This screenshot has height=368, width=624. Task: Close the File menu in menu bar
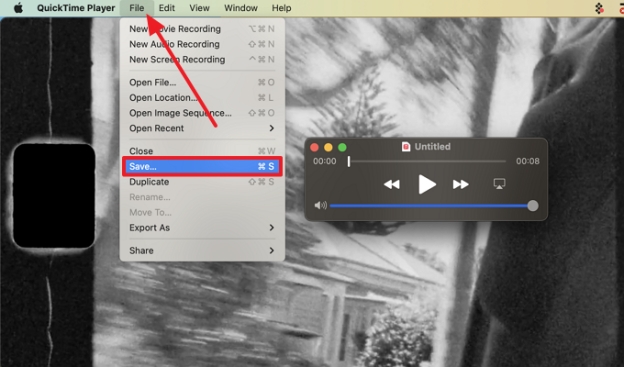[136, 8]
